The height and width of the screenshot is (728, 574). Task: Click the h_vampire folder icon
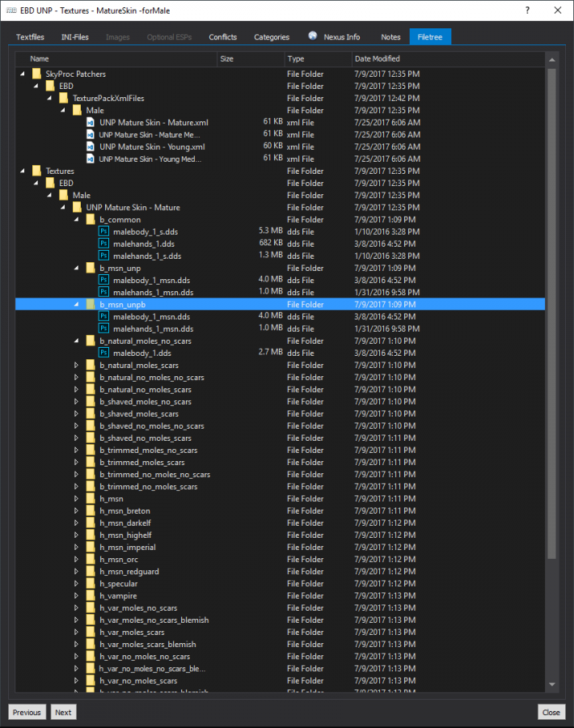click(91, 595)
